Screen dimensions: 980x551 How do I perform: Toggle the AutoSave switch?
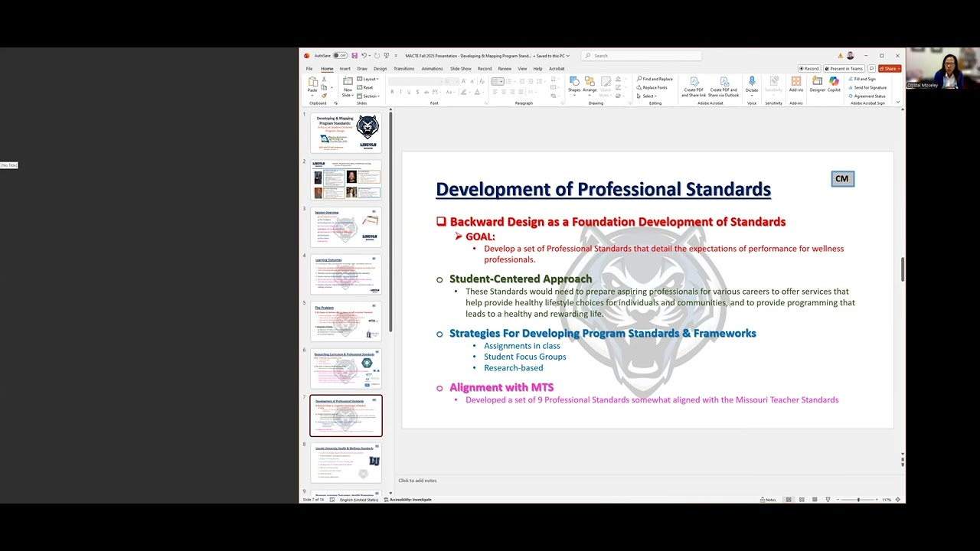click(x=340, y=56)
